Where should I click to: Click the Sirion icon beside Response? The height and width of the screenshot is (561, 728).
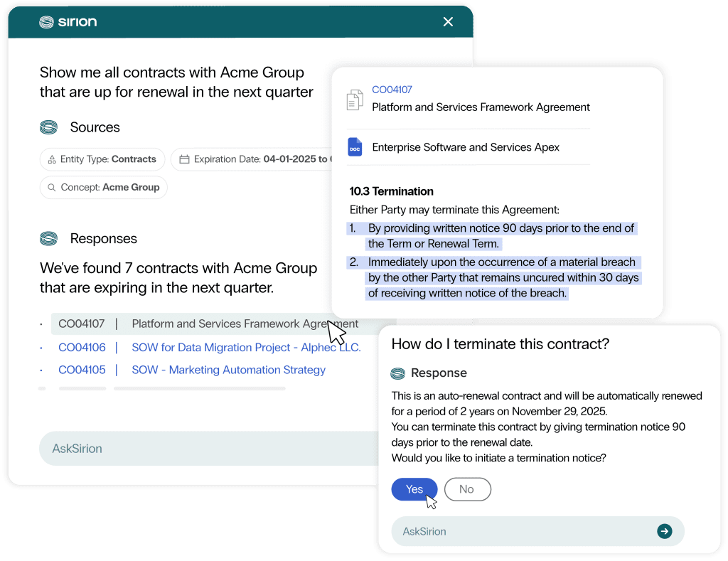pos(397,373)
